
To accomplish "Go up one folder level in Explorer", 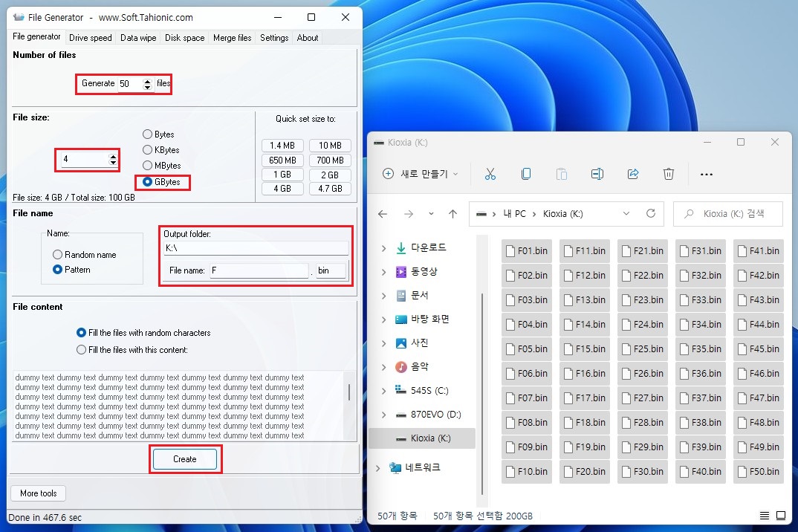I will coord(452,214).
